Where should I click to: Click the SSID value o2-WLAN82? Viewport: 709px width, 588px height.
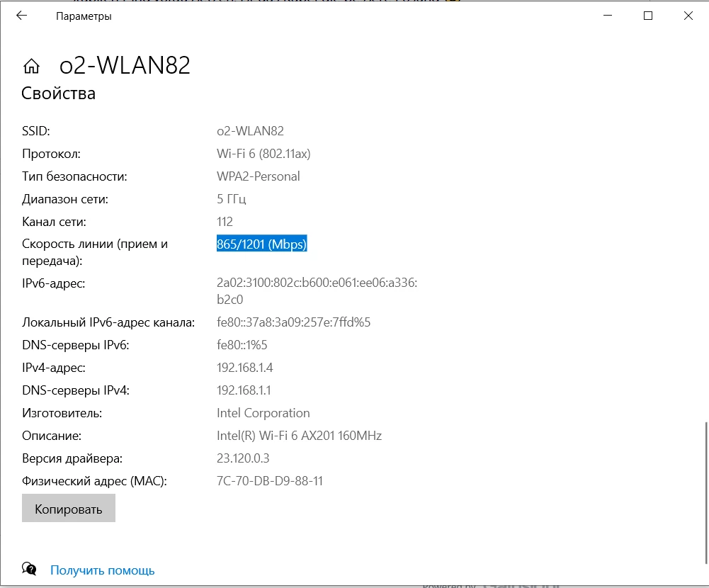pos(250,131)
